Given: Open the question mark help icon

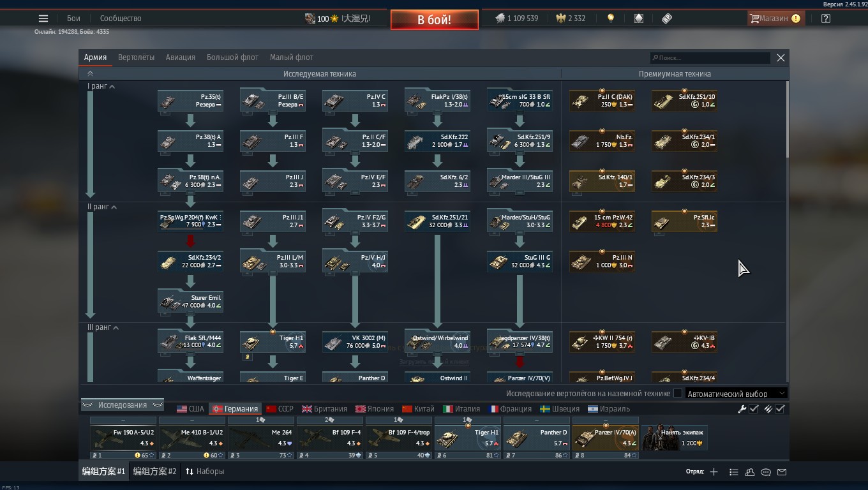Looking at the screenshot, I should click(826, 19).
